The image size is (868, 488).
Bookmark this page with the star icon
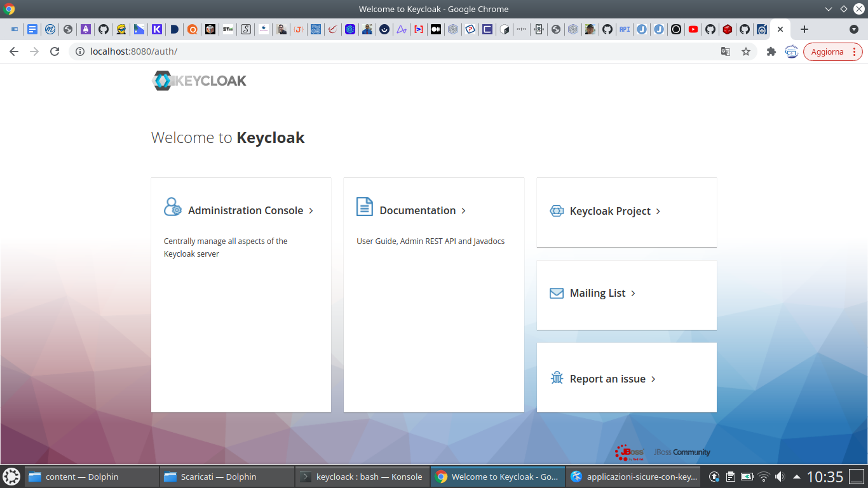click(746, 51)
